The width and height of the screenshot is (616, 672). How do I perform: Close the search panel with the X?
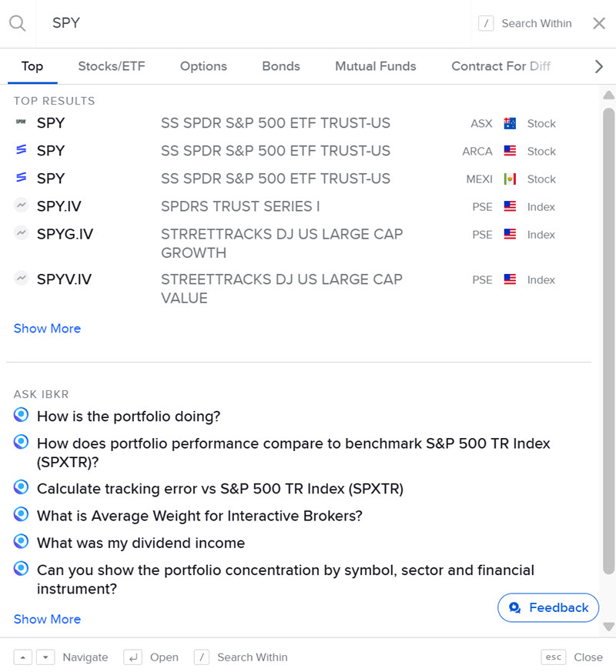[599, 23]
